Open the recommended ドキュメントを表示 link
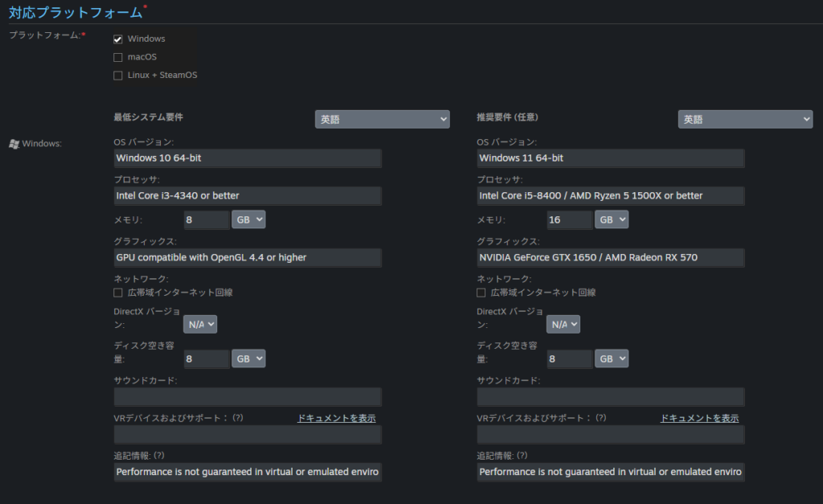Viewport: 823px width, 504px height. click(x=699, y=419)
